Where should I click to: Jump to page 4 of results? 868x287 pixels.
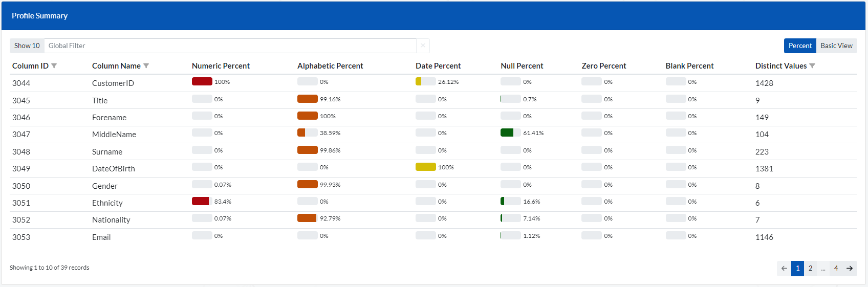(x=836, y=268)
